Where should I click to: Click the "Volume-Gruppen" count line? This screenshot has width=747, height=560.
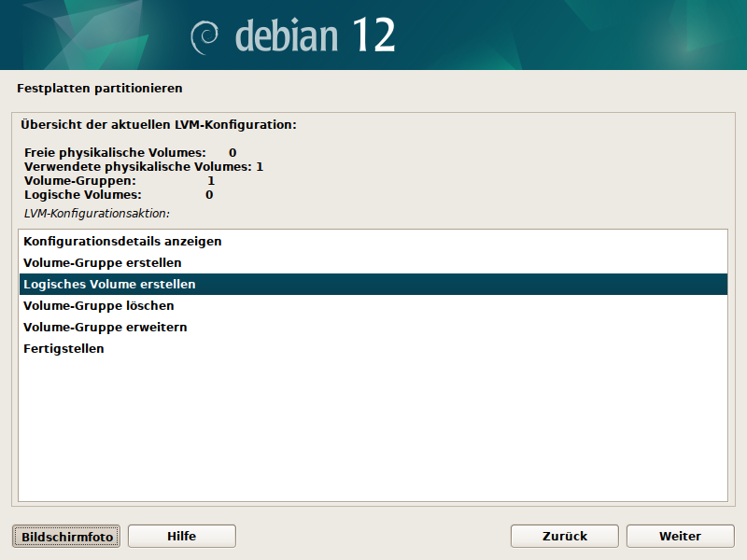tap(119, 180)
